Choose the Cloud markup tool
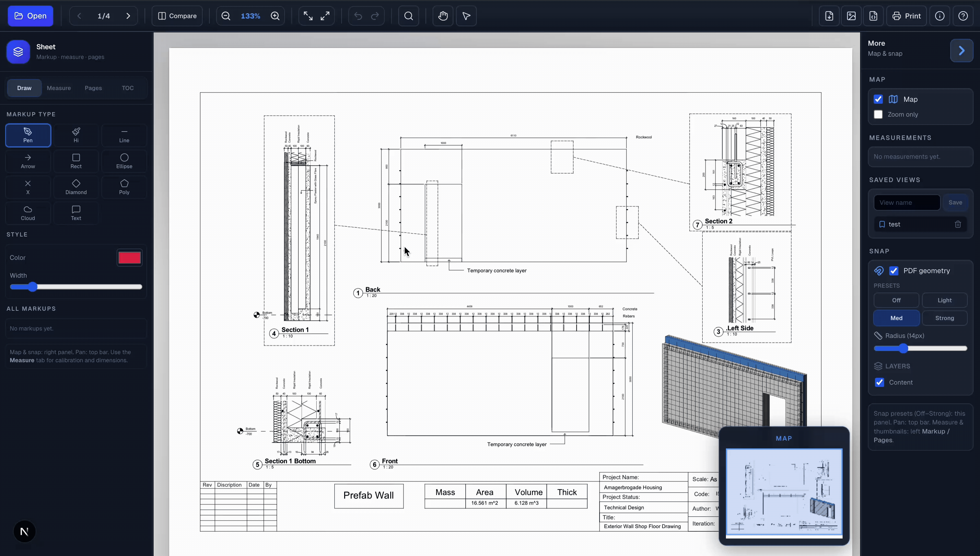 pyautogui.click(x=28, y=213)
